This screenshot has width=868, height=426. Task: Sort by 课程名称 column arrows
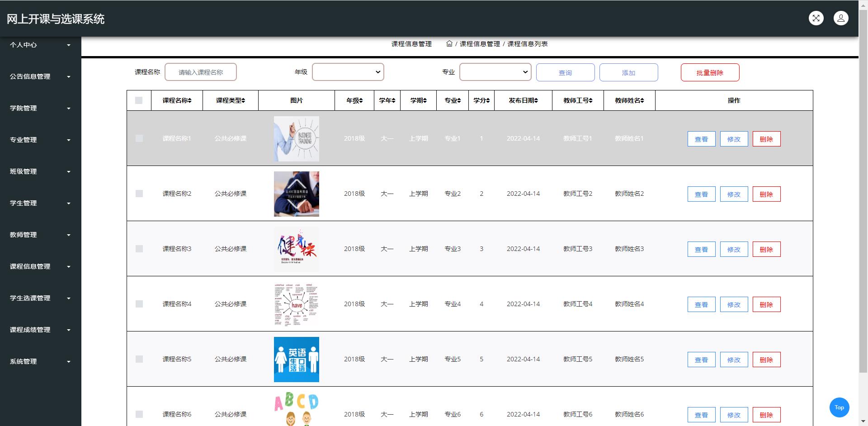(x=190, y=100)
